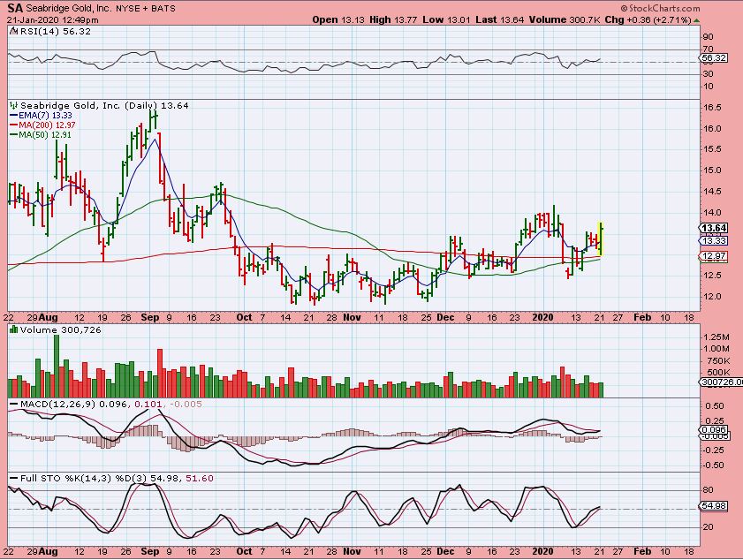The image size is (743, 560).
Task: Click the 12.0 price axis label
Action: 713,297
